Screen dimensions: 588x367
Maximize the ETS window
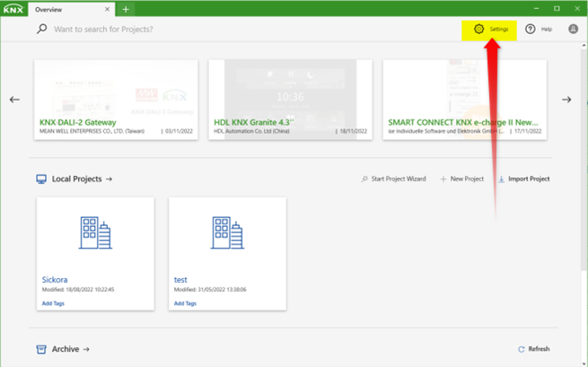click(x=557, y=9)
